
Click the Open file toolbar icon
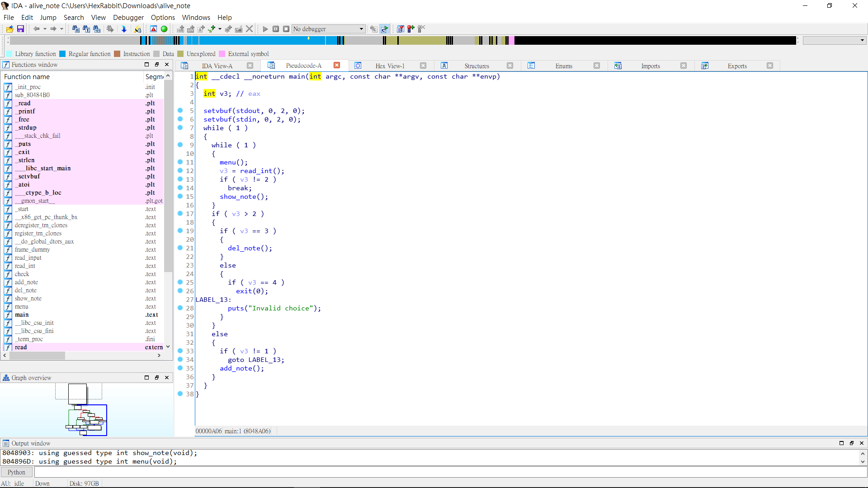click(9, 29)
